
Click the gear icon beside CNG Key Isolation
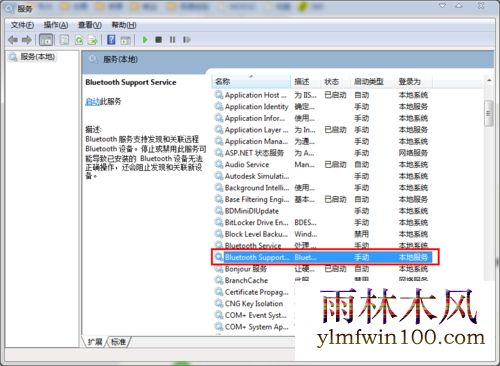(x=219, y=303)
